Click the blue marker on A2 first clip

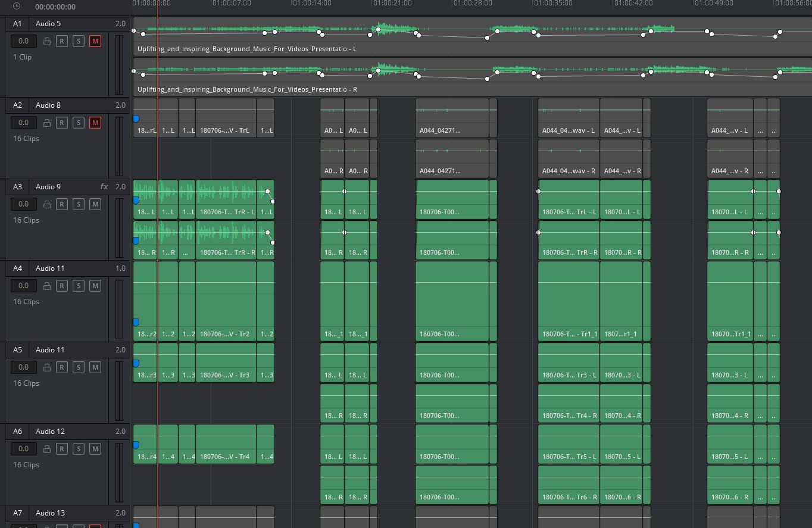click(136, 118)
